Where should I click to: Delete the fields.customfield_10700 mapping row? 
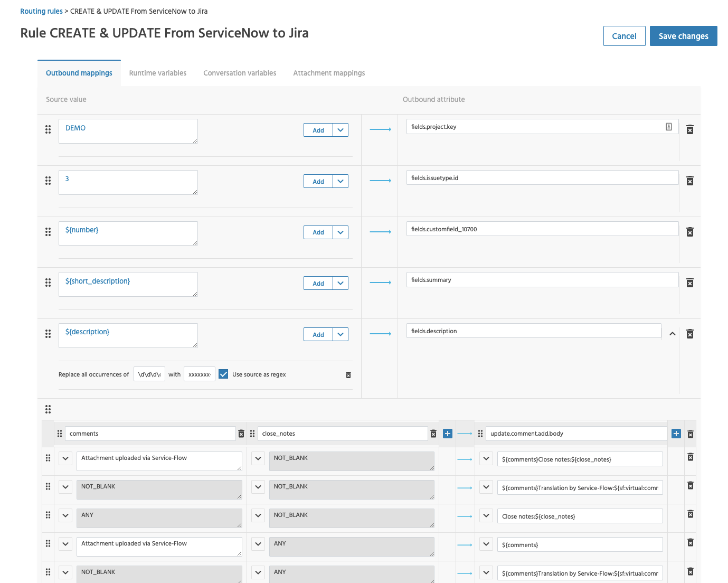coord(689,232)
